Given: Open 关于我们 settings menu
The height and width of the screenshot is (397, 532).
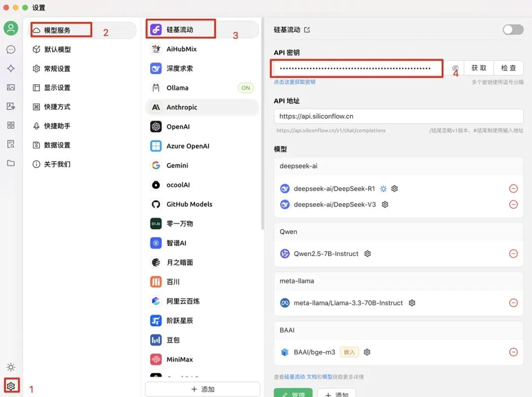Looking at the screenshot, I should [x=82, y=164].
